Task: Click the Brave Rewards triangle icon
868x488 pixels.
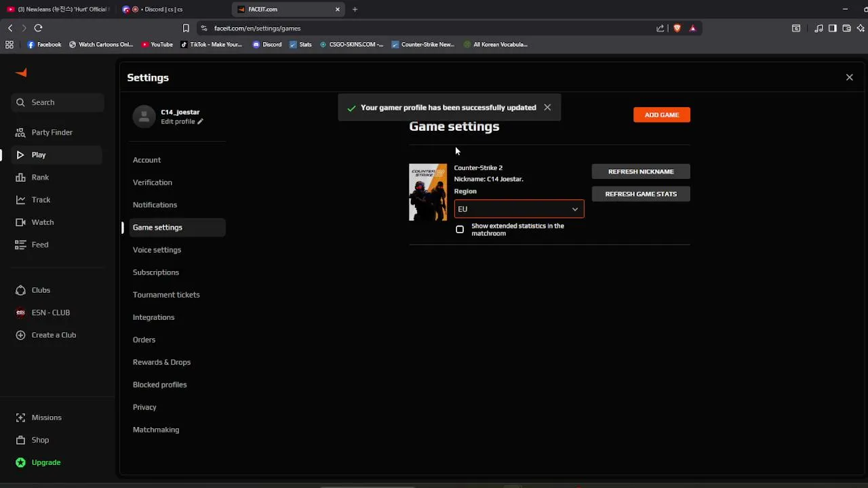Action: pos(692,28)
